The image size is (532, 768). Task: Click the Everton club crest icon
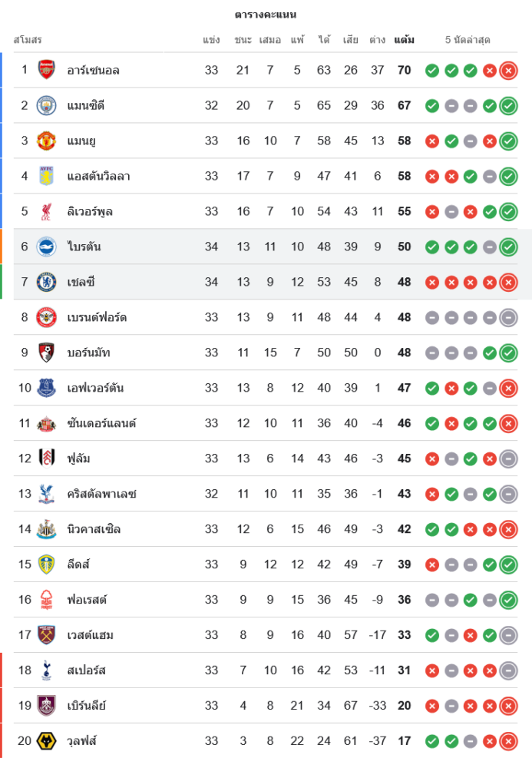click(47, 389)
